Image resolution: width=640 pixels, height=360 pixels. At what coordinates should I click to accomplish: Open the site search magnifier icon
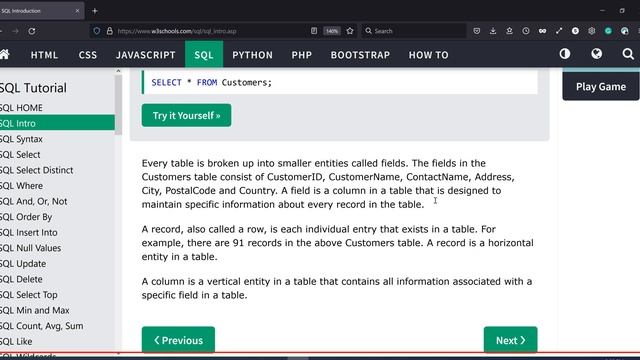pos(628,54)
